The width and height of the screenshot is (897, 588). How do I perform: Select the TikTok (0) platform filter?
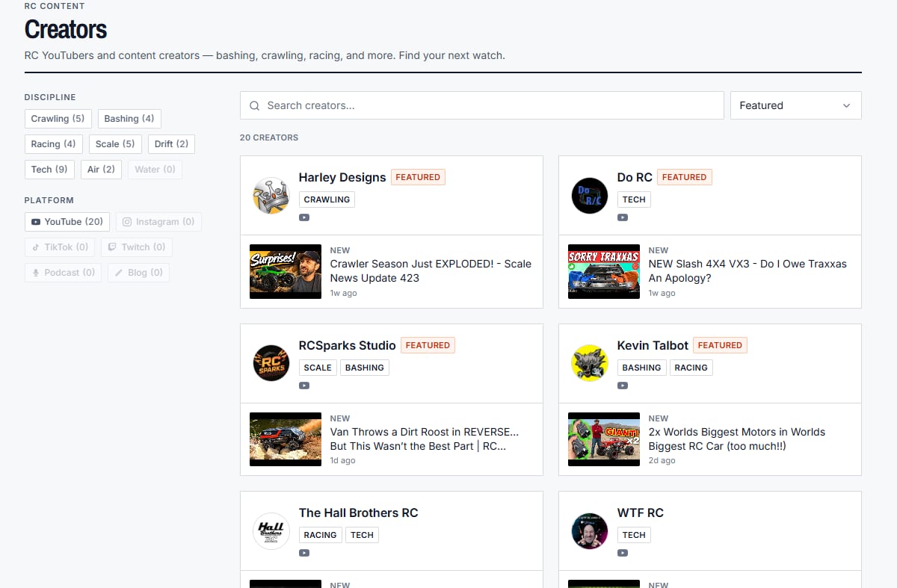60,247
